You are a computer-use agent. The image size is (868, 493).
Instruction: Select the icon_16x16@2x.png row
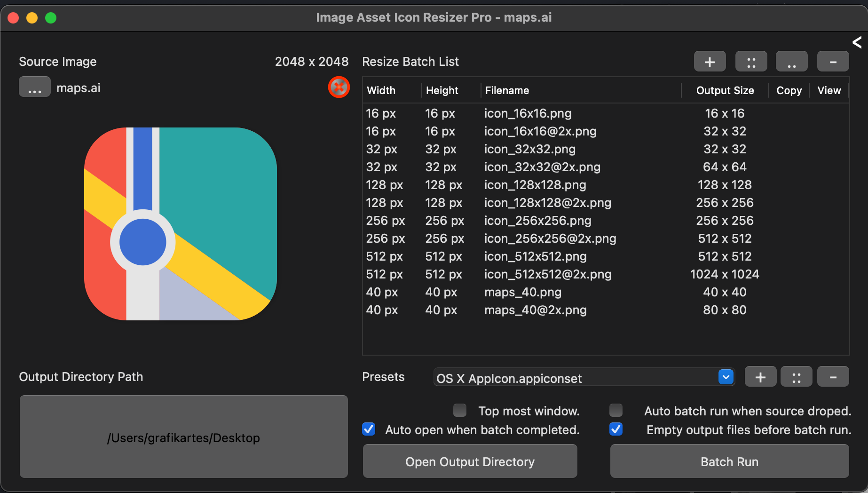coord(606,131)
